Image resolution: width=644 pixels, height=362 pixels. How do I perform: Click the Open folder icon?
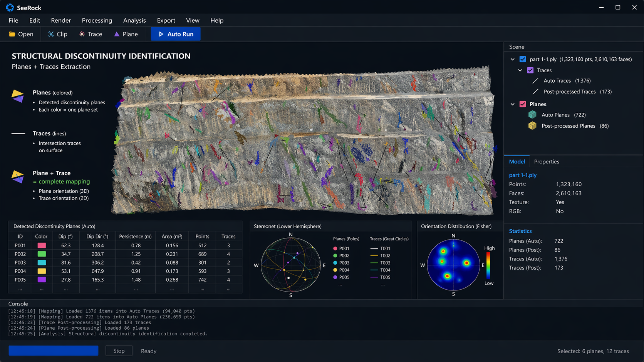tap(12, 34)
